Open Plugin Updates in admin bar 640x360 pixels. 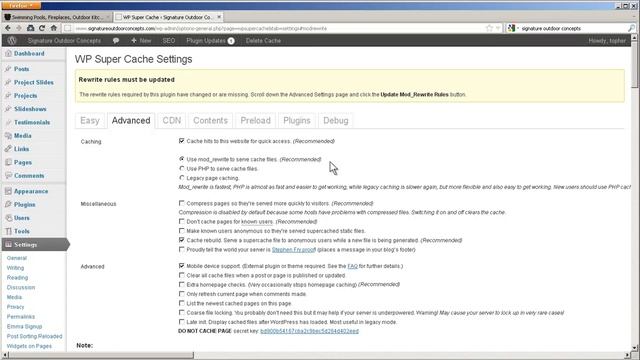coord(210,40)
